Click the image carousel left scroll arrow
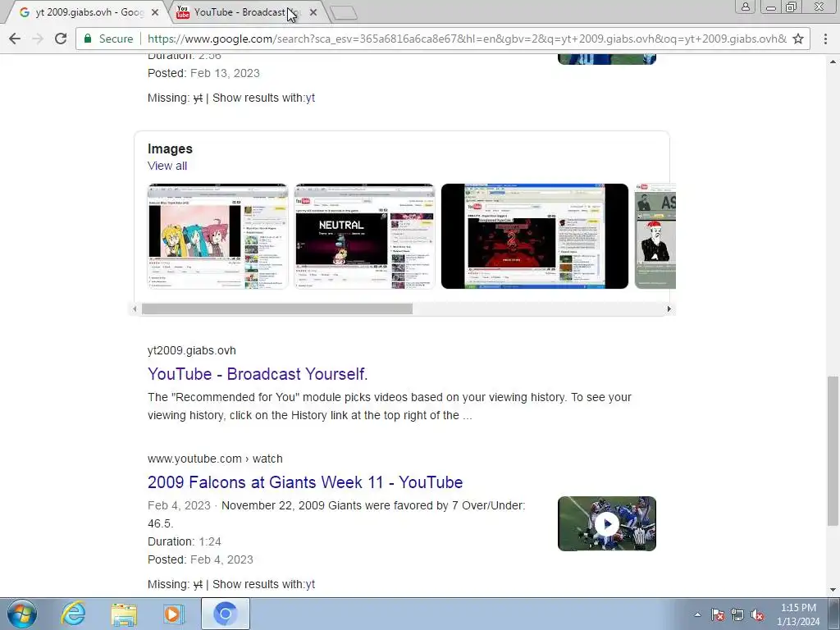 (135, 309)
